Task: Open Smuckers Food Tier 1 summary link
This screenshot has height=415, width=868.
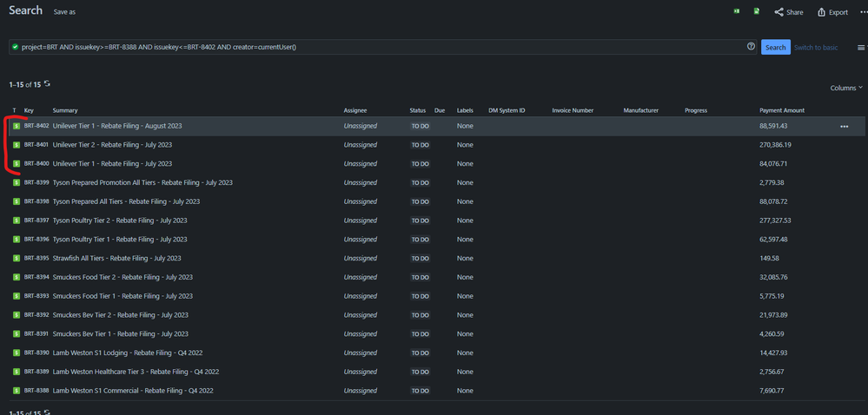Action: pos(123,296)
